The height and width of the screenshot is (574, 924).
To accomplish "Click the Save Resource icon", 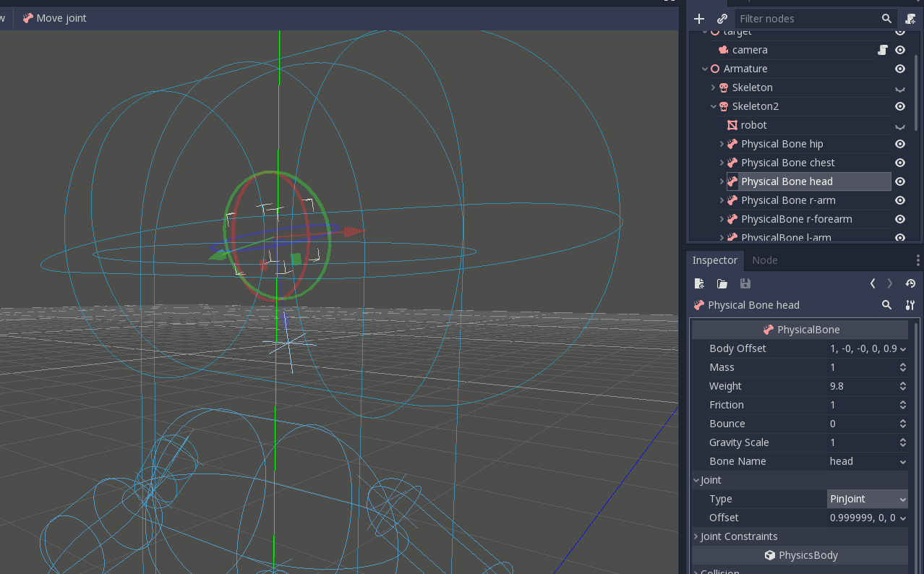I will (745, 283).
